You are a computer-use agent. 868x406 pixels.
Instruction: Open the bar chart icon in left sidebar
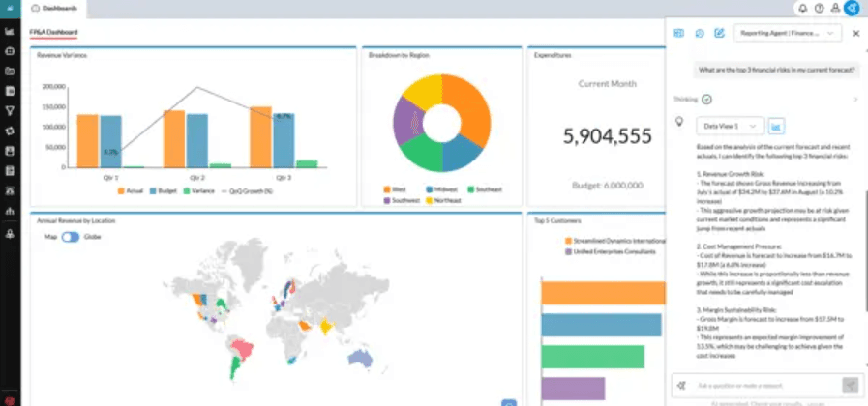click(x=10, y=32)
